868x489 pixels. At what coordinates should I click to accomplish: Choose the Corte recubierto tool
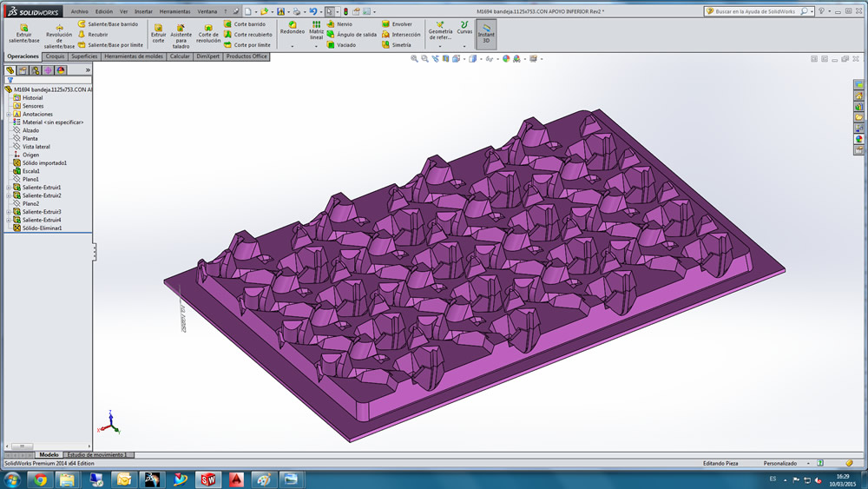[x=247, y=35]
